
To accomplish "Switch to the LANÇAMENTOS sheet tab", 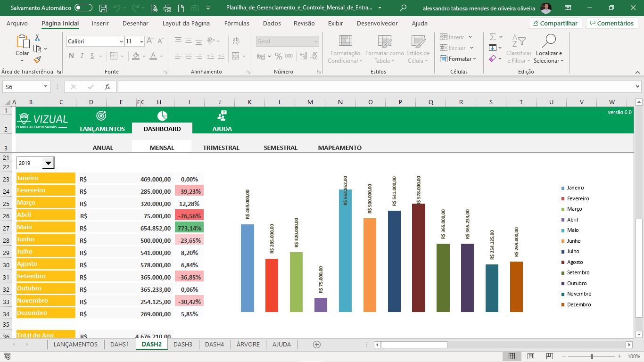I will pyautogui.click(x=75, y=345).
